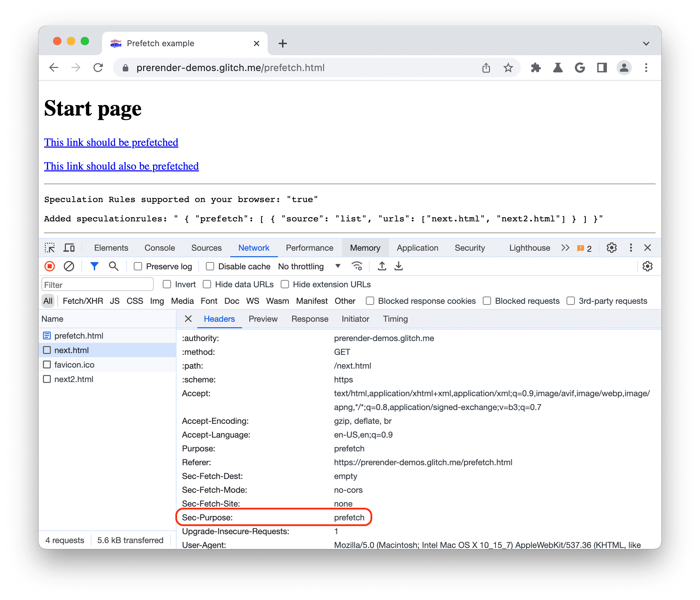
Task: Click the Headers panel tab for next.html
Action: 219,319
